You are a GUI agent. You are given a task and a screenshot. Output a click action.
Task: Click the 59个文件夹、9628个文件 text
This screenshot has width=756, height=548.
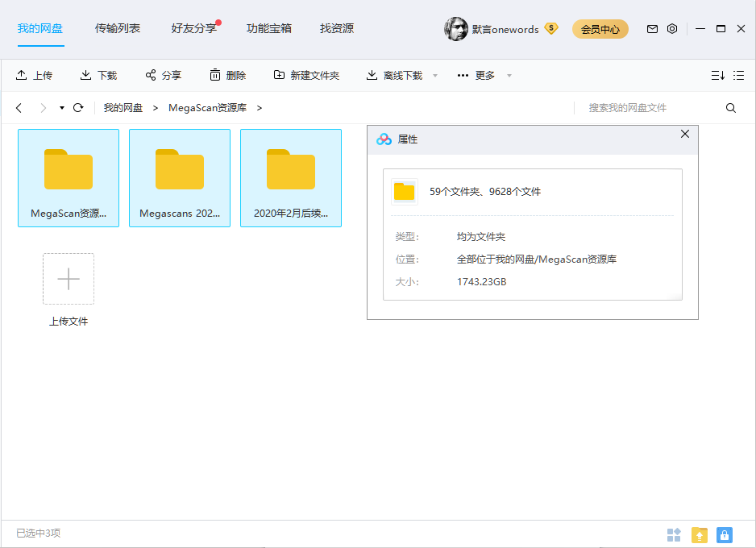pos(485,191)
